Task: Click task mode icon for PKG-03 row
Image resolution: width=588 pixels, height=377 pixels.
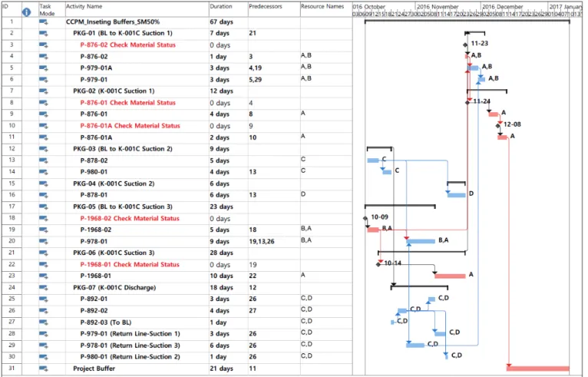Action: click(x=44, y=149)
